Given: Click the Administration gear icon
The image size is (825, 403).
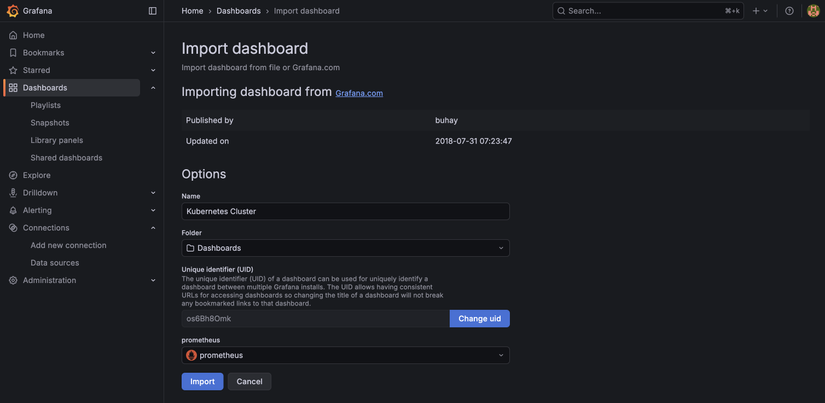Looking at the screenshot, I should tap(13, 280).
